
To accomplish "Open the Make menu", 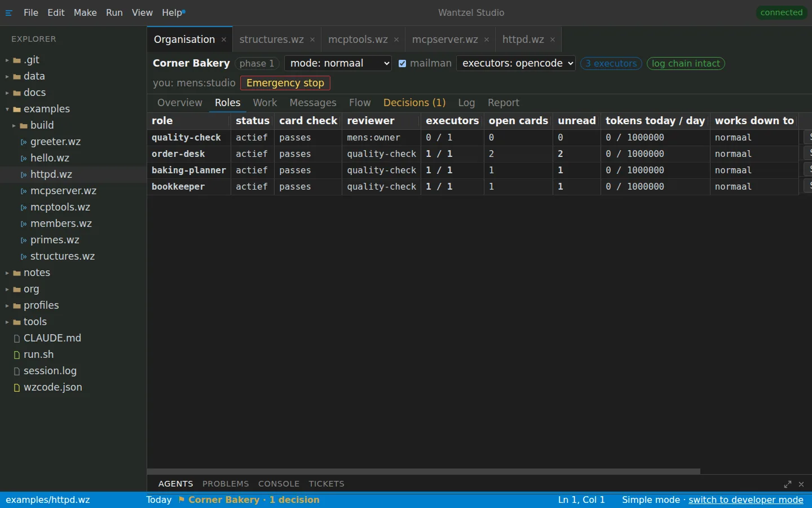I will 85,12.
